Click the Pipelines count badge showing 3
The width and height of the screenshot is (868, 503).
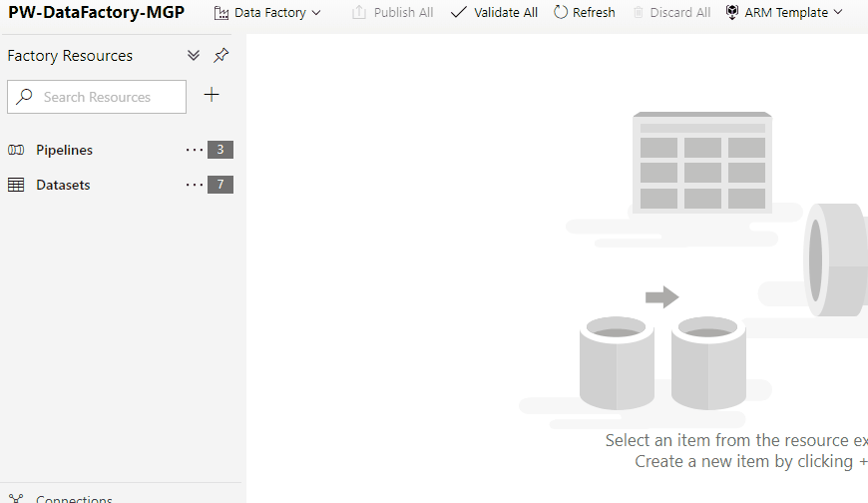[x=220, y=151]
